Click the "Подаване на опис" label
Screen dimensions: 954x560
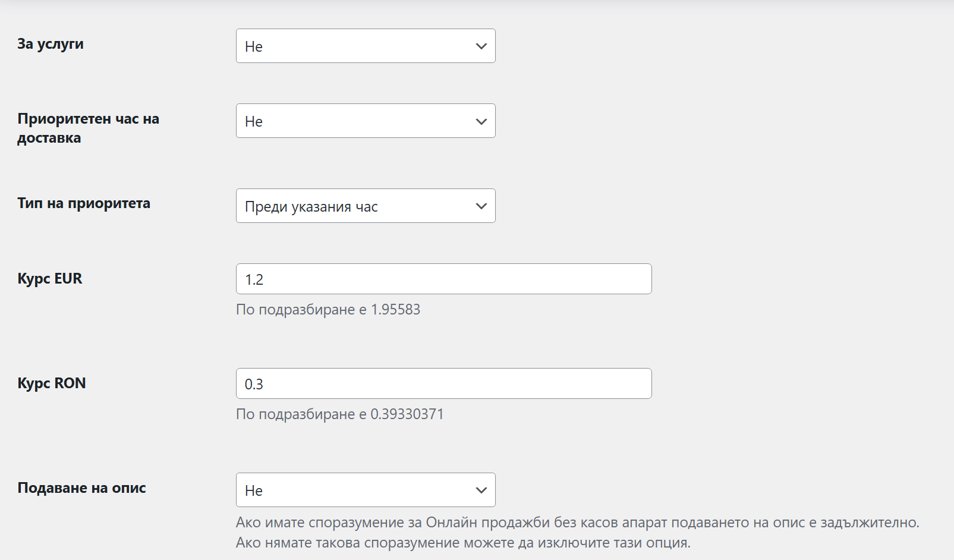coord(82,488)
